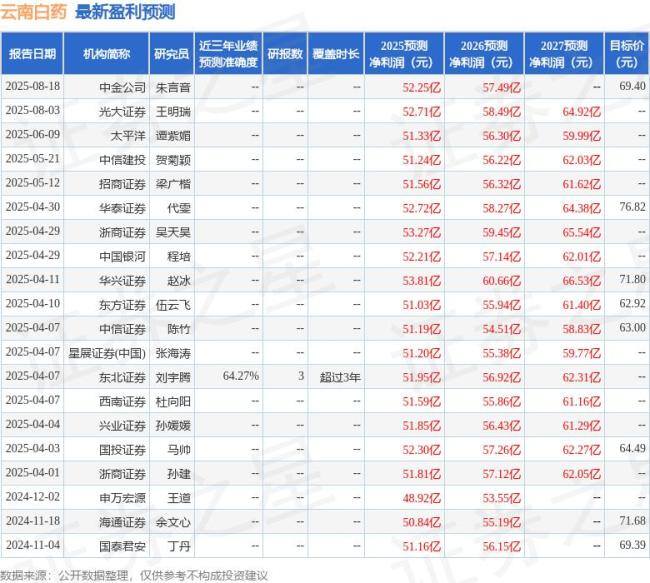The height and width of the screenshot is (583, 650).
Task: Click value 64.92亿
Action: tap(582, 111)
